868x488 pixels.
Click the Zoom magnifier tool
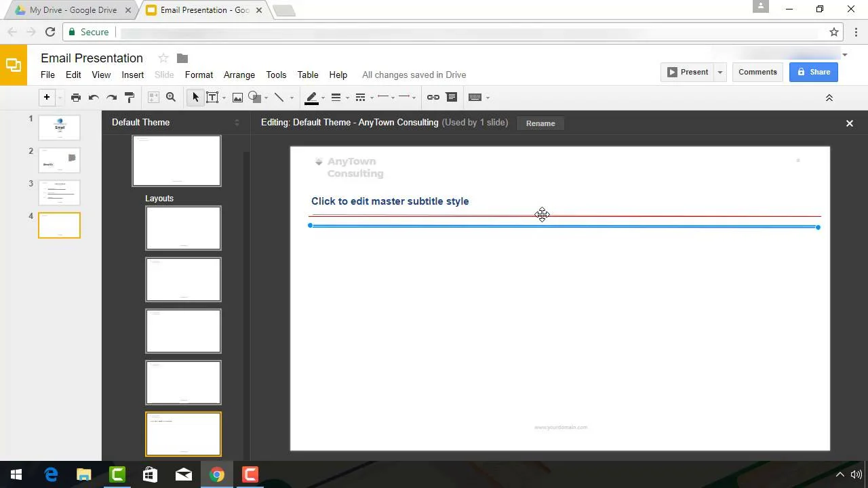coord(171,98)
